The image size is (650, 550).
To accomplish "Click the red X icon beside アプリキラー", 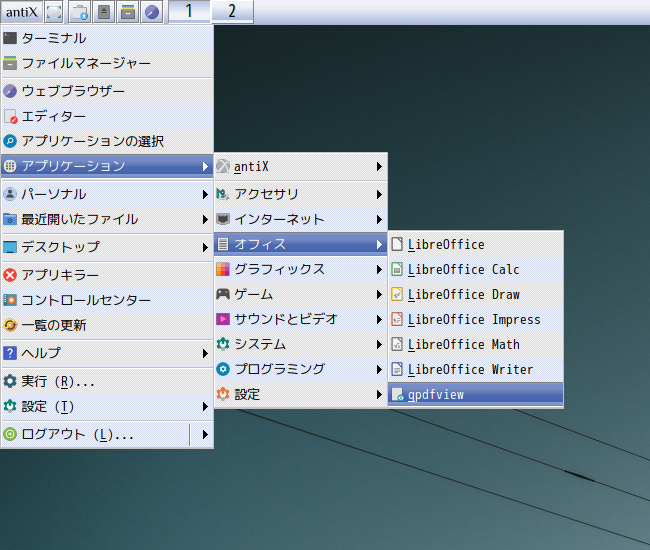I will click(x=10, y=275).
